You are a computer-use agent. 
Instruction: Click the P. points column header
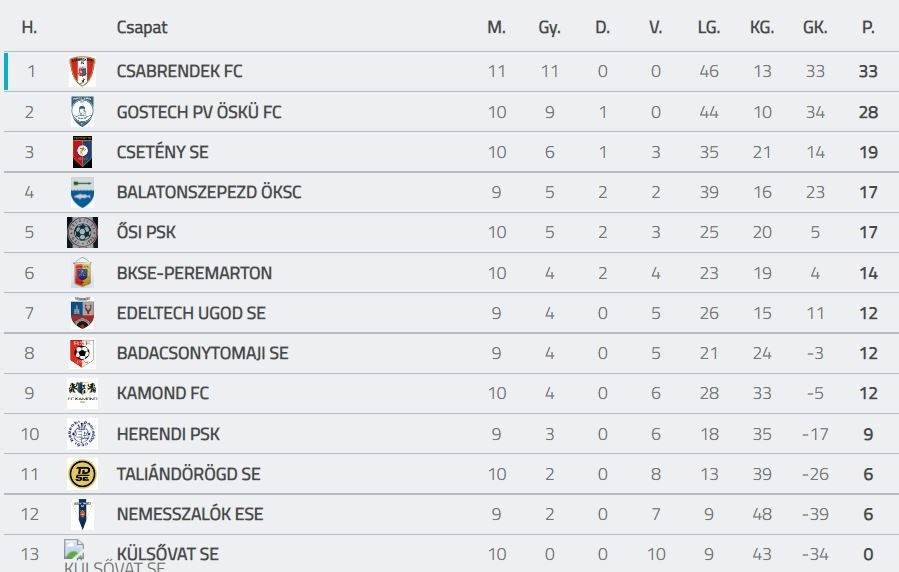tap(868, 28)
